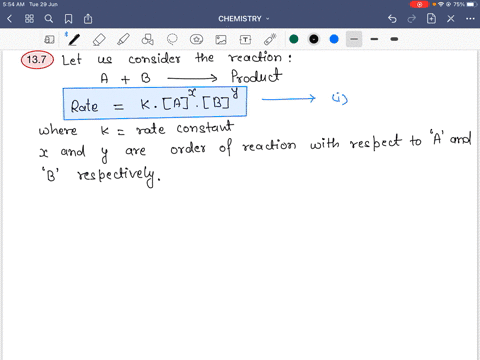480x360 pixels.
Task: Tap the circled 13.7 question number
Action: tap(37, 60)
